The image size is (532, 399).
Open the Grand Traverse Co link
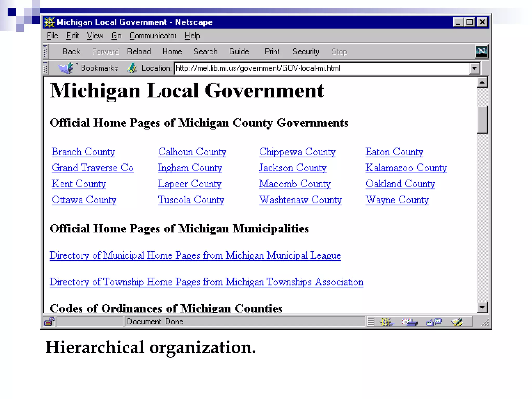point(92,168)
